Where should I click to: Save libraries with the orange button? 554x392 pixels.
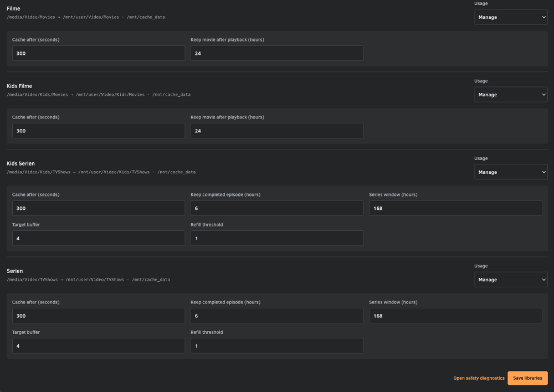pos(527,378)
